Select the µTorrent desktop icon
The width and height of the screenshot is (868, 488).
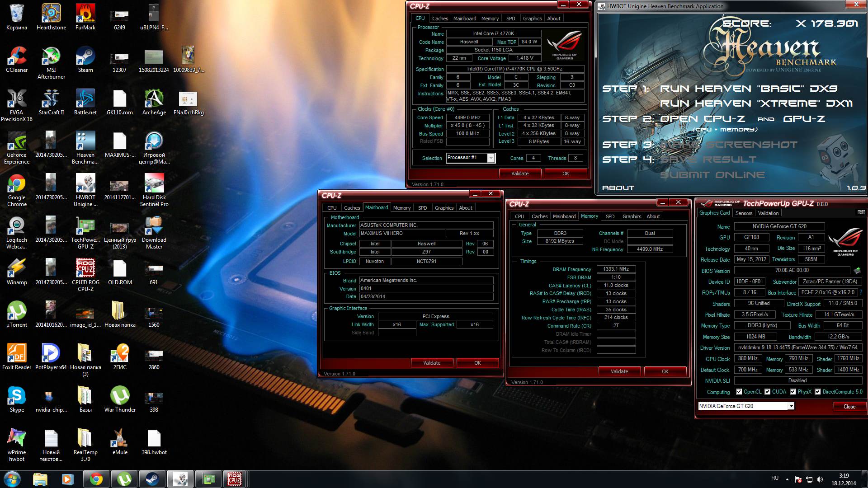17,314
